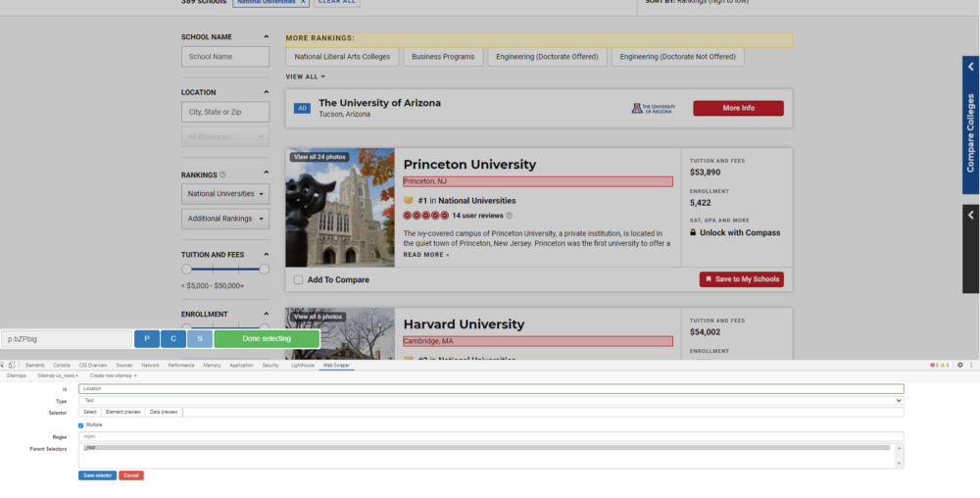Click Read More on Princeton description
Viewport: 980px width, 498px height.
tap(426, 255)
